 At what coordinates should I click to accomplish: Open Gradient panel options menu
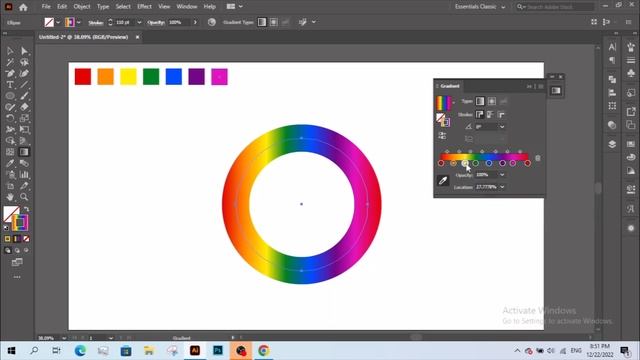[541, 87]
